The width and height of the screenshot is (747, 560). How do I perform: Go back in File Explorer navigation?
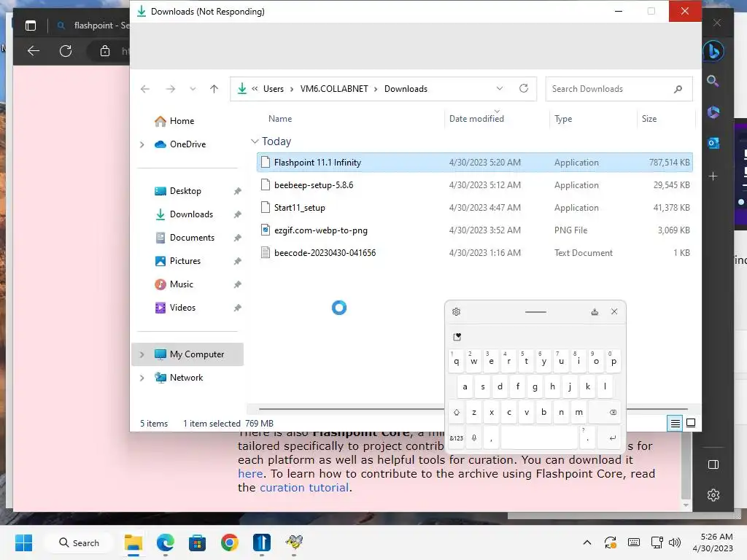pyautogui.click(x=145, y=89)
